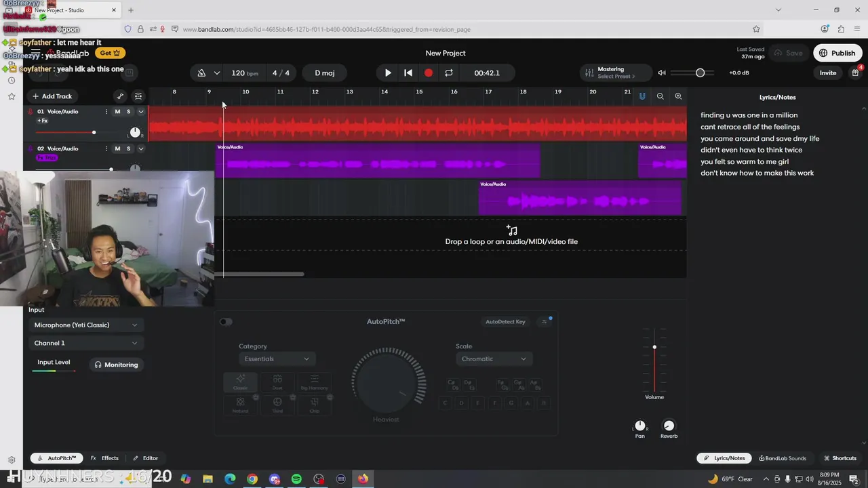Viewport: 868px width, 488px height.
Task: Adjust the Reverb knob
Action: (x=669, y=426)
